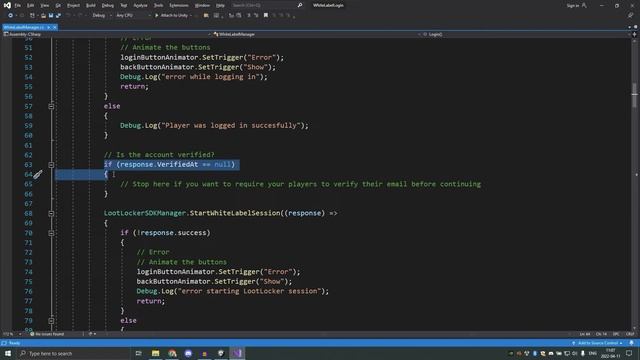
Task: Open the Git menu
Action: tap(58, 5)
